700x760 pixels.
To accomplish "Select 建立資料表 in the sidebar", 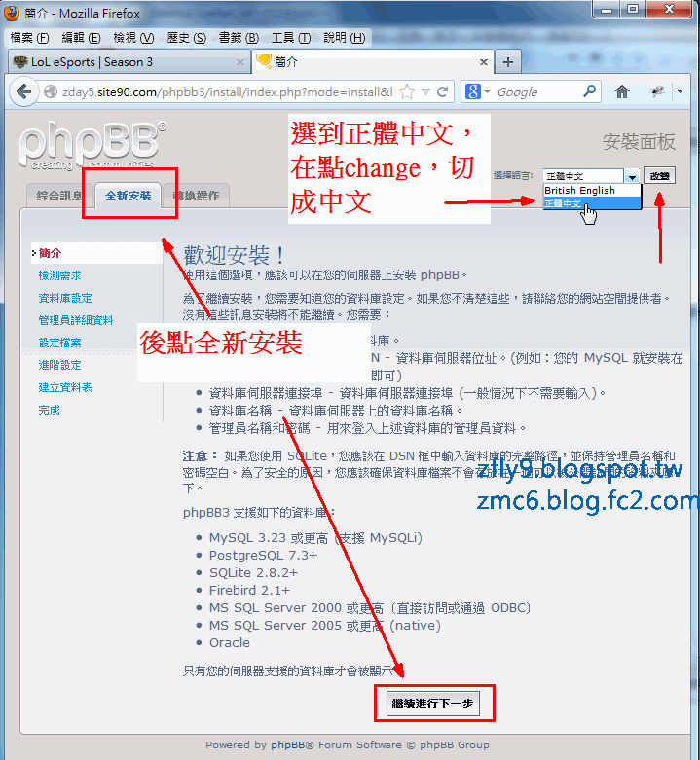I will [65, 387].
